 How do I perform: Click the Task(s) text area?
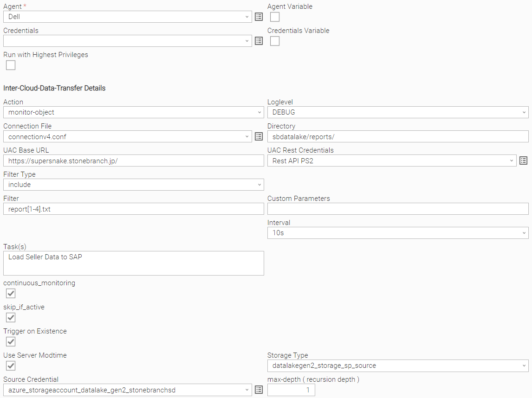point(134,263)
